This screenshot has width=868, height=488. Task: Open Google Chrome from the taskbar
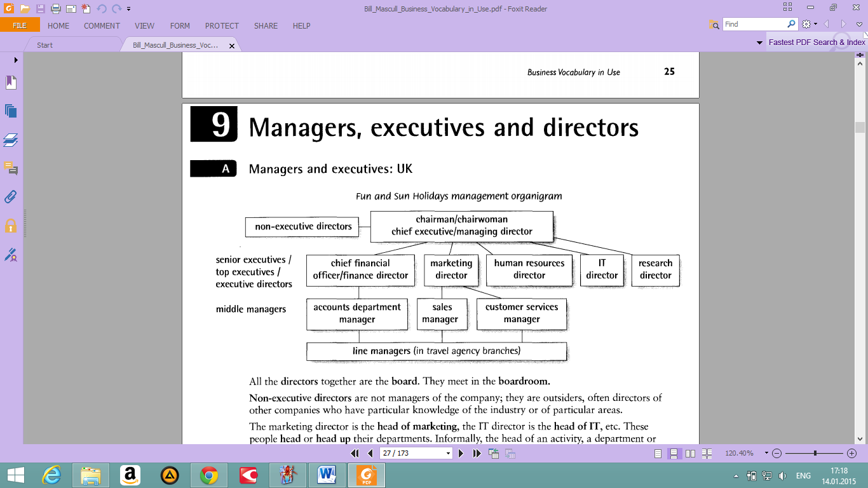click(x=208, y=475)
